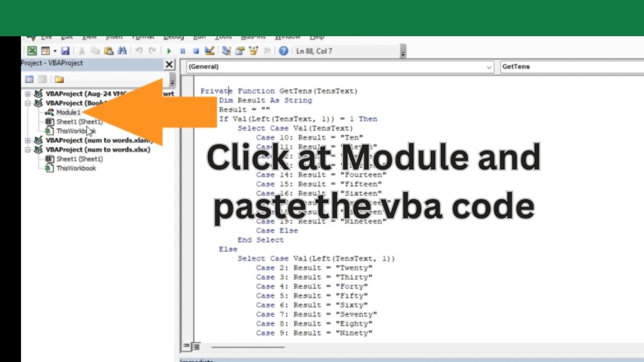
Task: Click the Cut scissors icon
Action: 82,51
